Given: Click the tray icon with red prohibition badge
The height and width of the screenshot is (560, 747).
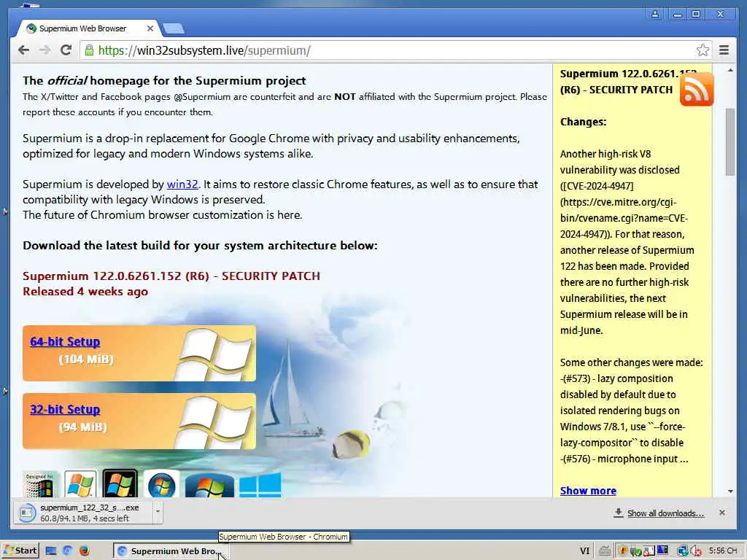Looking at the screenshot, I should point(648,551).
